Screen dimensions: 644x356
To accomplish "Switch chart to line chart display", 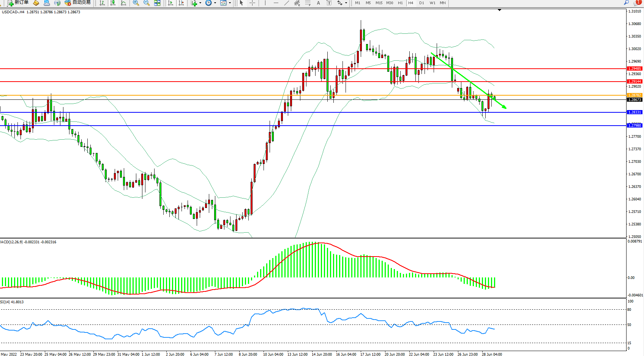I will [123, 3].
